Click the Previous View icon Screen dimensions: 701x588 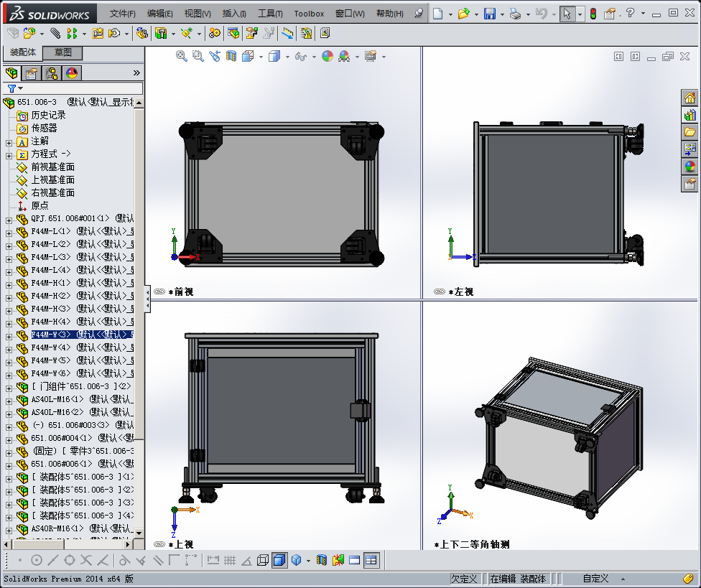click(x=215, y=56)
